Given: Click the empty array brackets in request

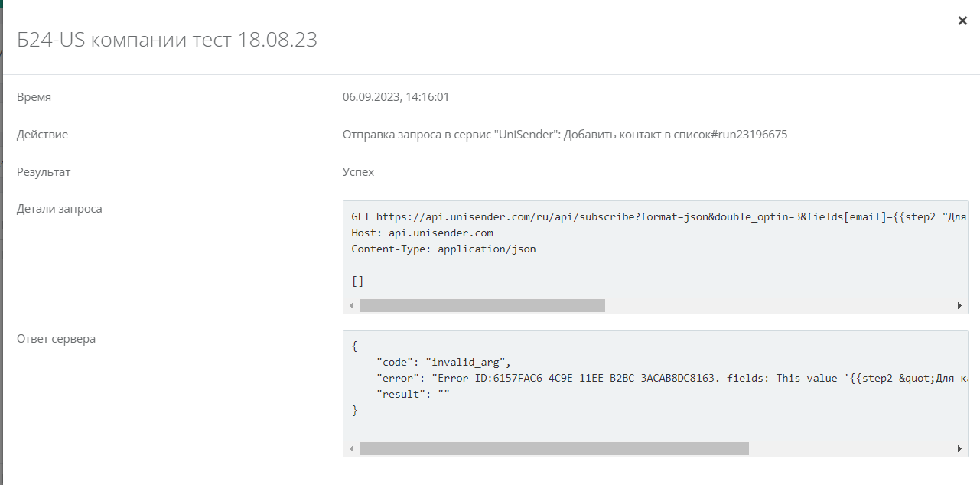Looking at the screenshot, I should click(x=357, y=281).
